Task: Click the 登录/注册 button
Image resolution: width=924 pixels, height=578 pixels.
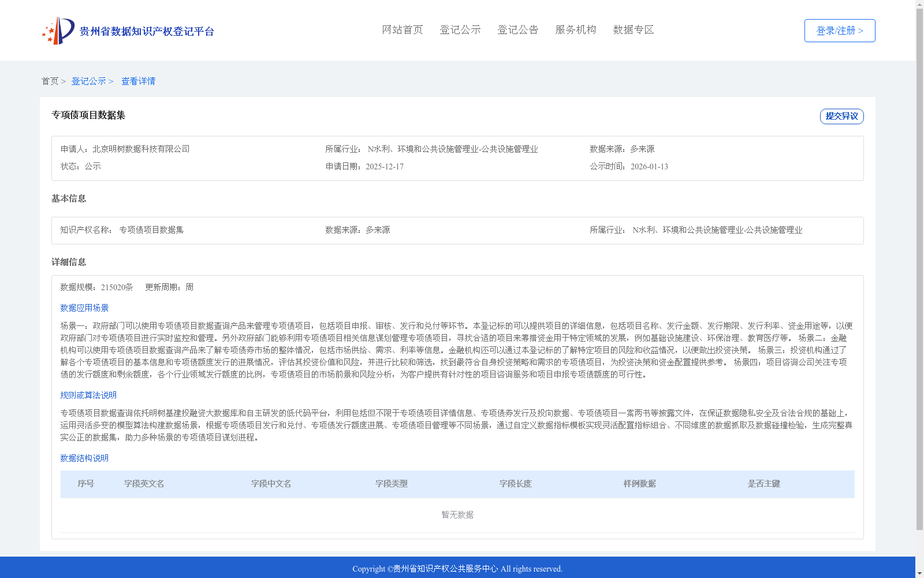Action: pyautogui.click(x=840, y=31)
